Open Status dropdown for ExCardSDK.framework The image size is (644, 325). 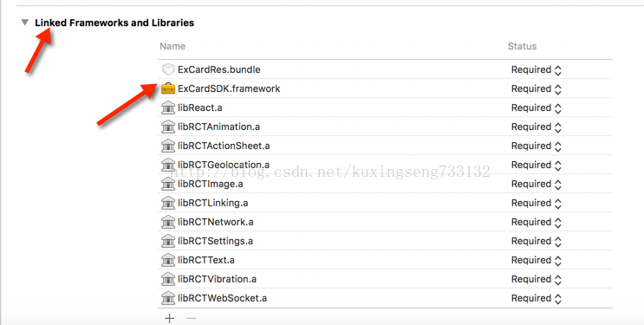[536, 88]
